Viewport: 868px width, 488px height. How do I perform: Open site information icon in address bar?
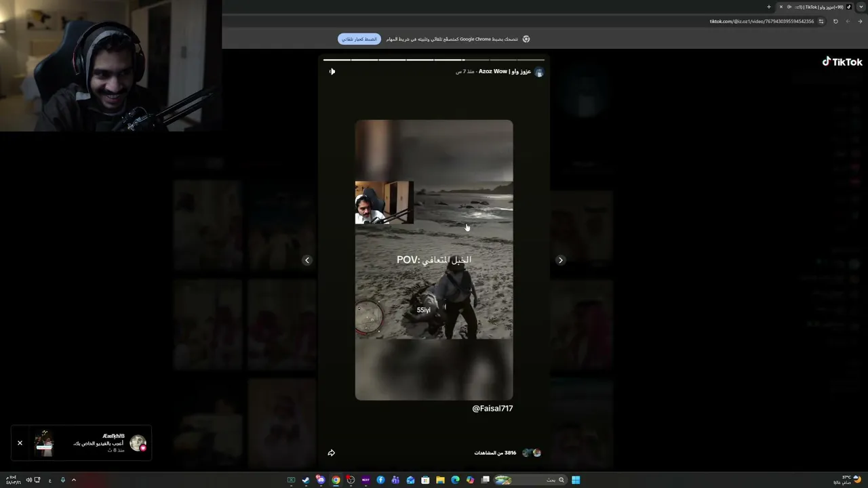tap(821, 21)
